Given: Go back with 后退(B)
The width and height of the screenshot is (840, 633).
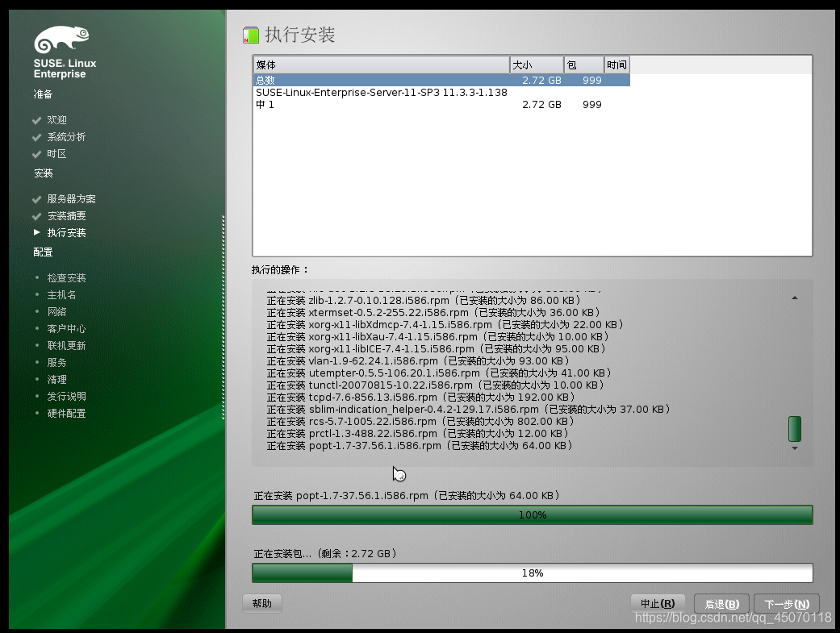Looking at the screenshot, I should [x=721, y=603].
